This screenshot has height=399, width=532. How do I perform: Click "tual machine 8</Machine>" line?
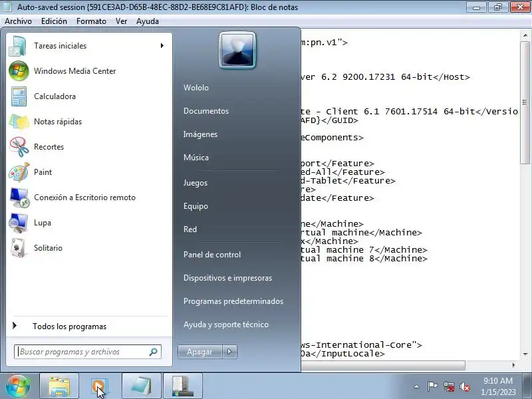364,259
